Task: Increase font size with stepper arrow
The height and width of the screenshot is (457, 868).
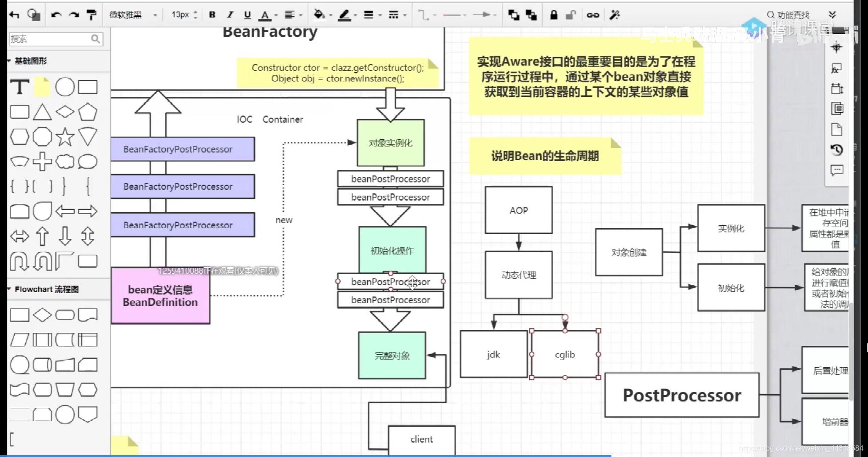Action: coord(196,12)
